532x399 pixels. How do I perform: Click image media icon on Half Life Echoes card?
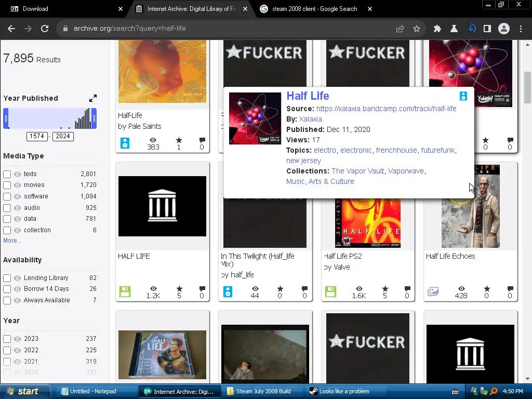(433, 291)
